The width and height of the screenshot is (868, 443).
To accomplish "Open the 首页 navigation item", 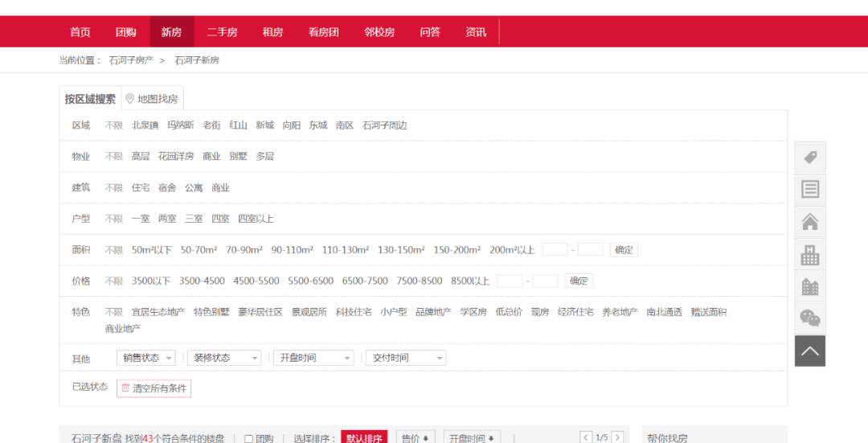I will tap(80, 32).
